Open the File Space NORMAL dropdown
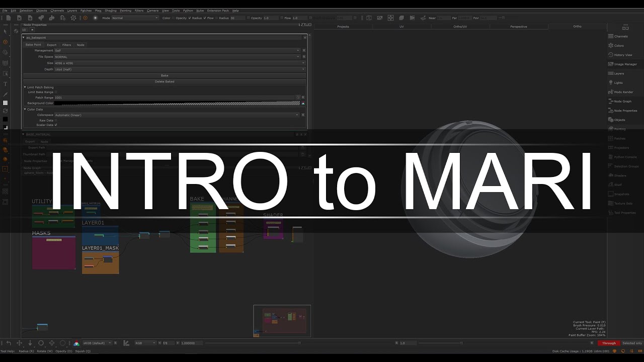 177,57
